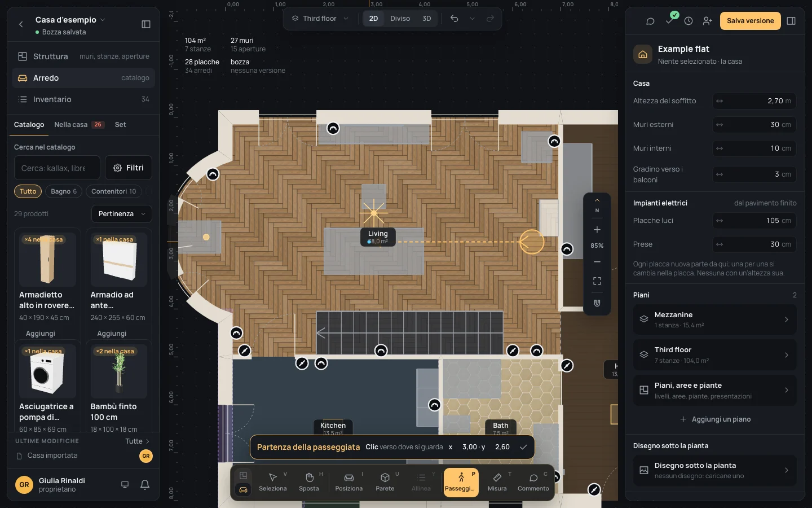812x508 pixels.
Task: Click the add collaborator person icon
Action: (x=708, y=21)
